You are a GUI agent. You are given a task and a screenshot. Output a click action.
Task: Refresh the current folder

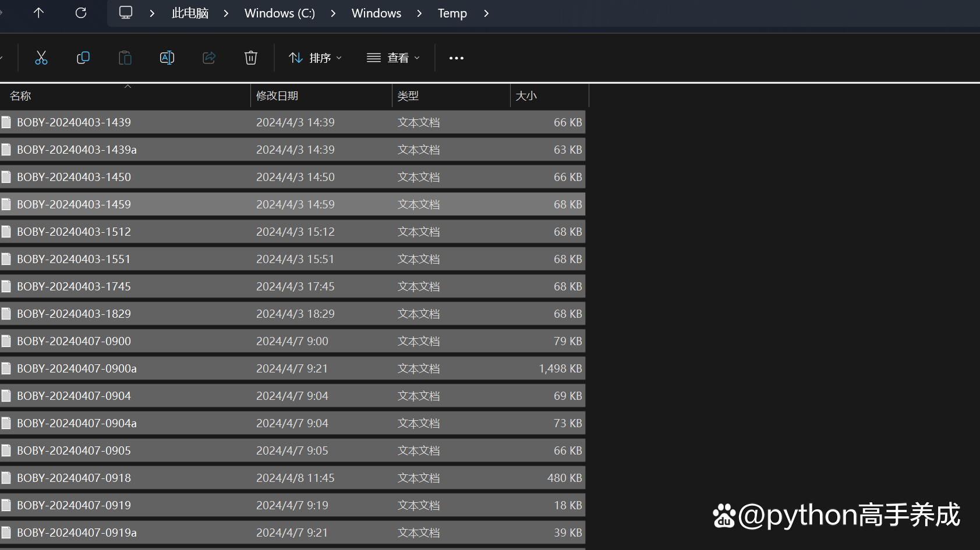click(81, 13)
